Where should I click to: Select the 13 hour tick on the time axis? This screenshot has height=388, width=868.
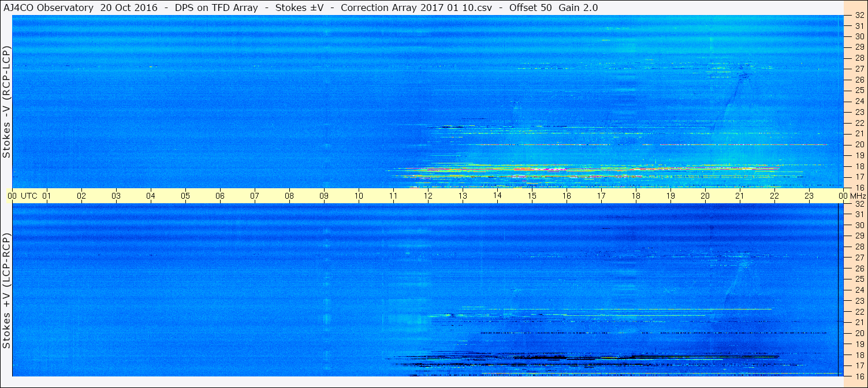click(x=463, y=196)
